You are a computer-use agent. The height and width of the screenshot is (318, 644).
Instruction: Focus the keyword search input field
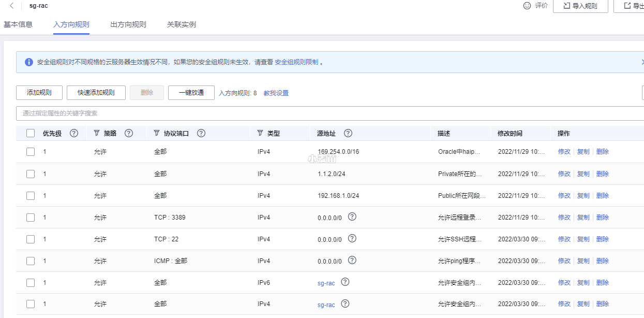(x=330, y=113)
